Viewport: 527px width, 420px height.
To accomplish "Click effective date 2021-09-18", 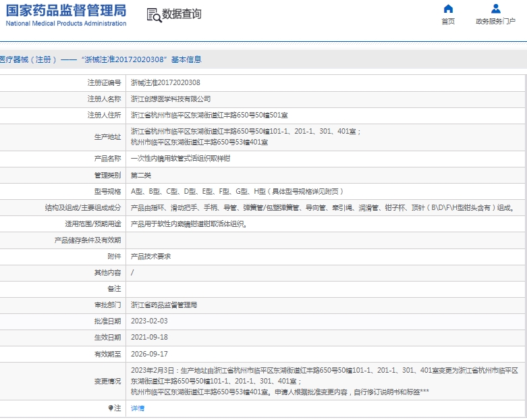I will (149, 337).
